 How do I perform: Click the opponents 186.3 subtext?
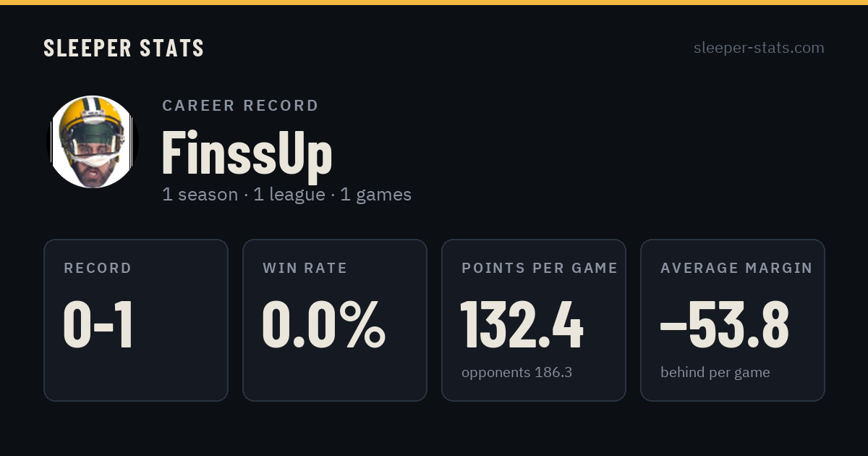tap(516, 373)
